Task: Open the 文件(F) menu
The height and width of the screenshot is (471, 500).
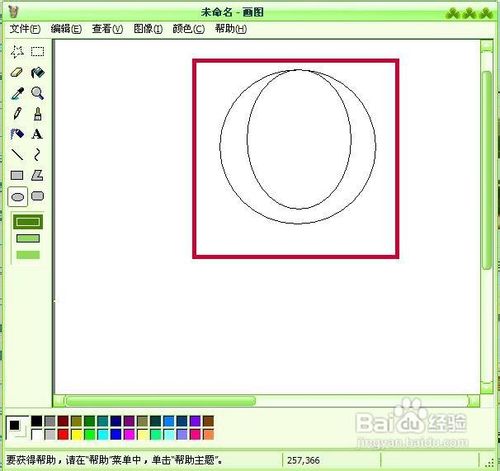Action: coord(25,29)
